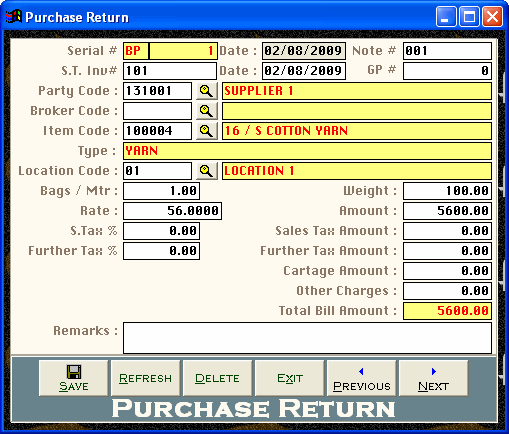Focus the Remarks text box

point(307,338)
